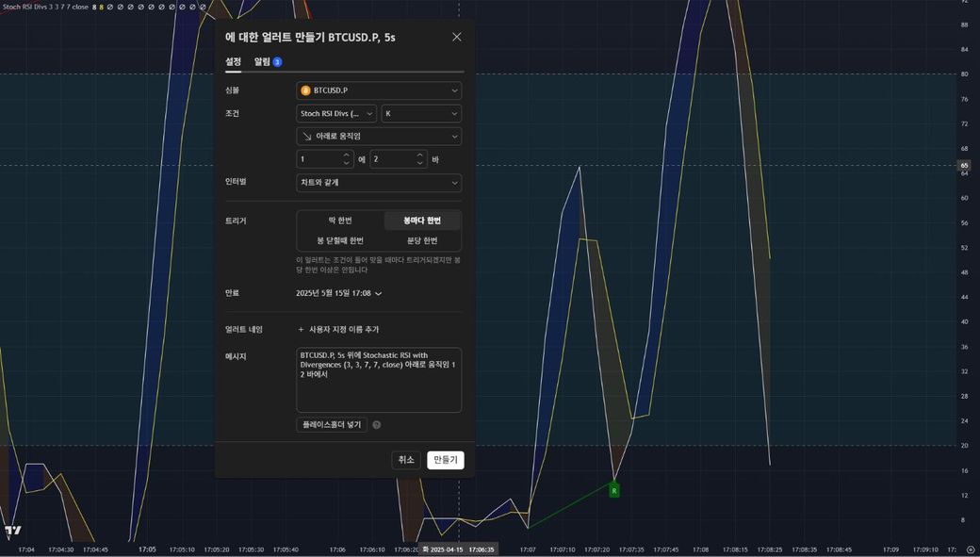Select the 봉마다 한번 trigger option
980x557 pixels.
coord(421,221)
